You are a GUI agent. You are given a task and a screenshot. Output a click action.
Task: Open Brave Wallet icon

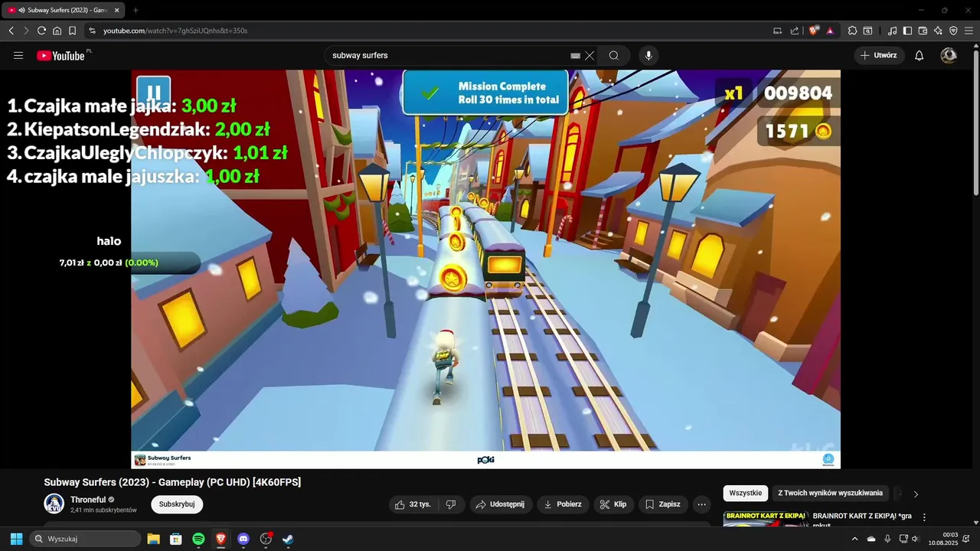(x=923, y=31)
